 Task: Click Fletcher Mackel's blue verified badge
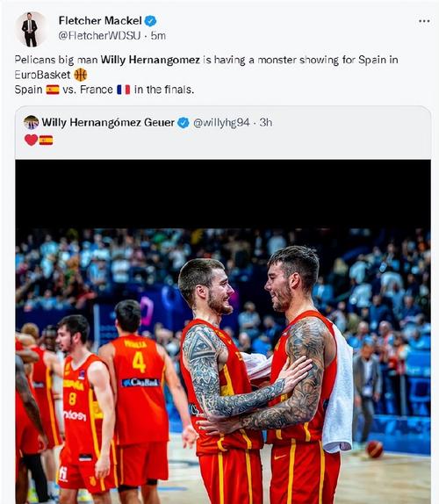[150, 21]
